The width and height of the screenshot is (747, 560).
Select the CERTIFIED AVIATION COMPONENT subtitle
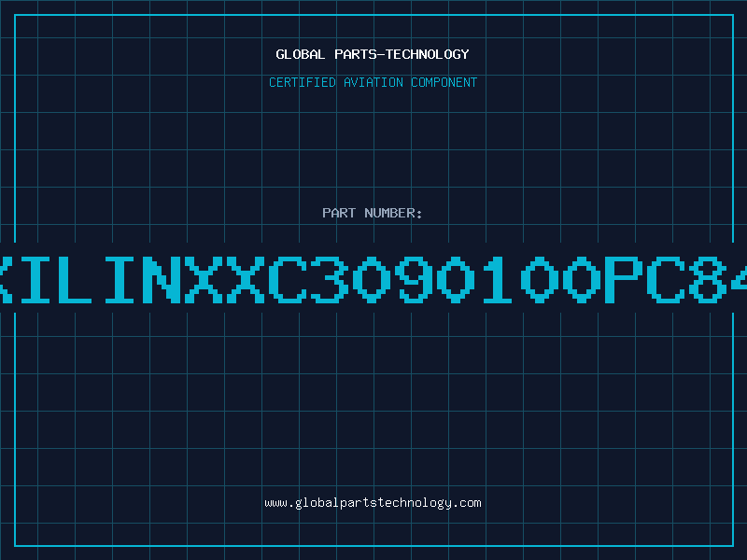pyautogui.click(x=373, y=82)
